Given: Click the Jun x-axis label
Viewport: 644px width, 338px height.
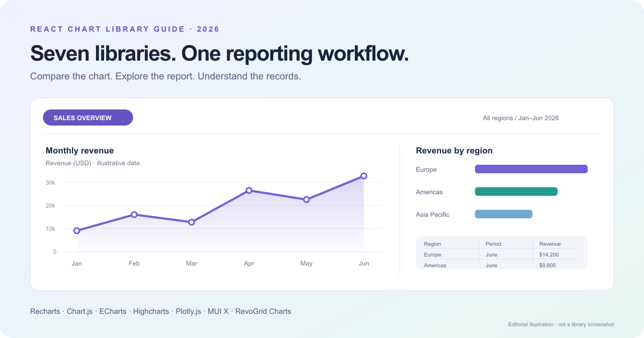Looking at the screenshot, I should (x=364, y=263).
